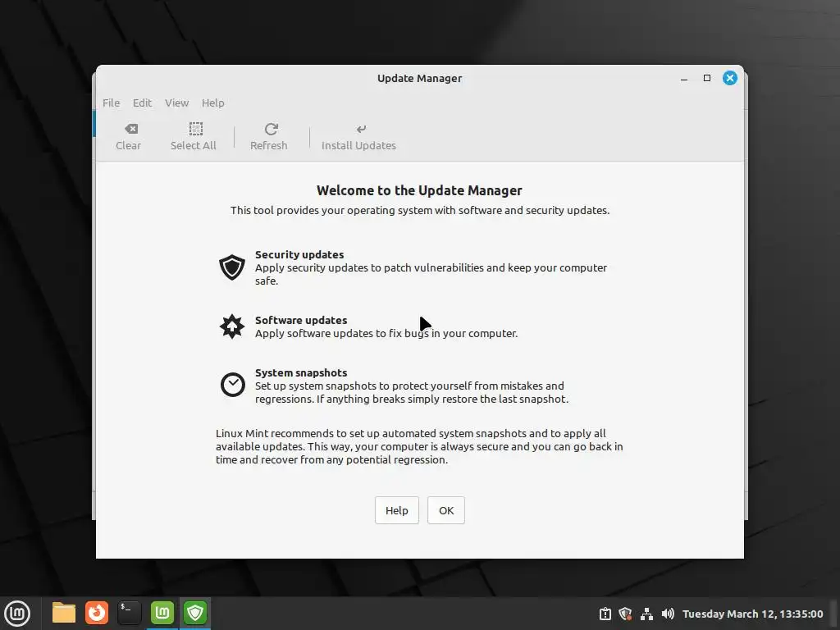Refresh the update list
The height and width of the screenshot is (630, 840).
269,137
